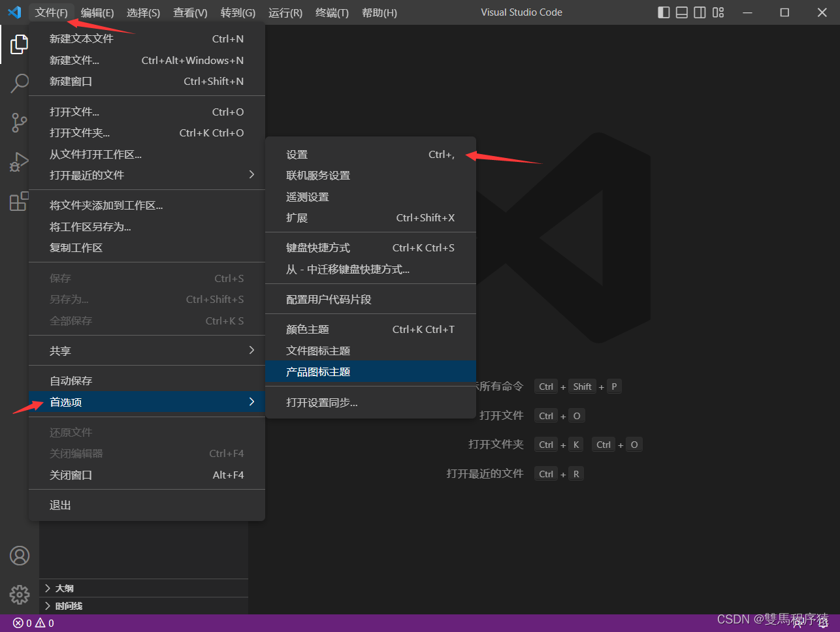Screen dimensions: 840x632
Task: Toggle the bottom panel layout icon
Action: [682, 12]
